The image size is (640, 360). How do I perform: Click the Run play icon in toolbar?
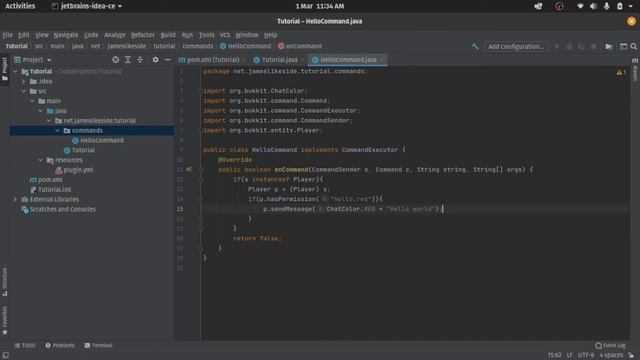[x=557, y=47]
